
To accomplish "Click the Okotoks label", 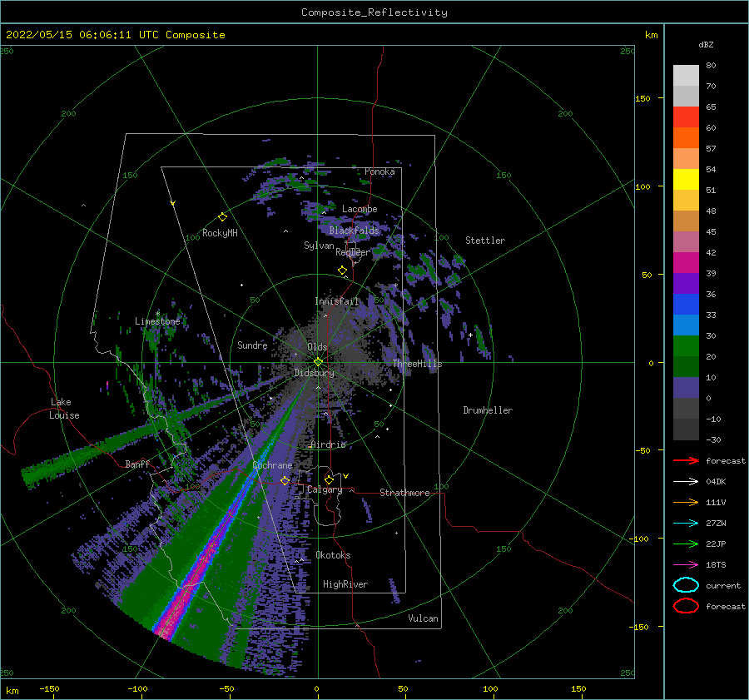I will pyautogui.click(x=333, y=555).
